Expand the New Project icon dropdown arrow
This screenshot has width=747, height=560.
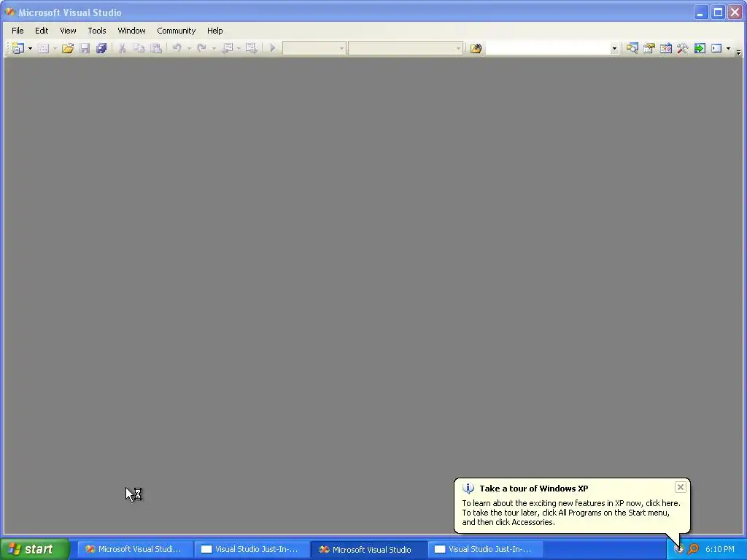[30, 48]
